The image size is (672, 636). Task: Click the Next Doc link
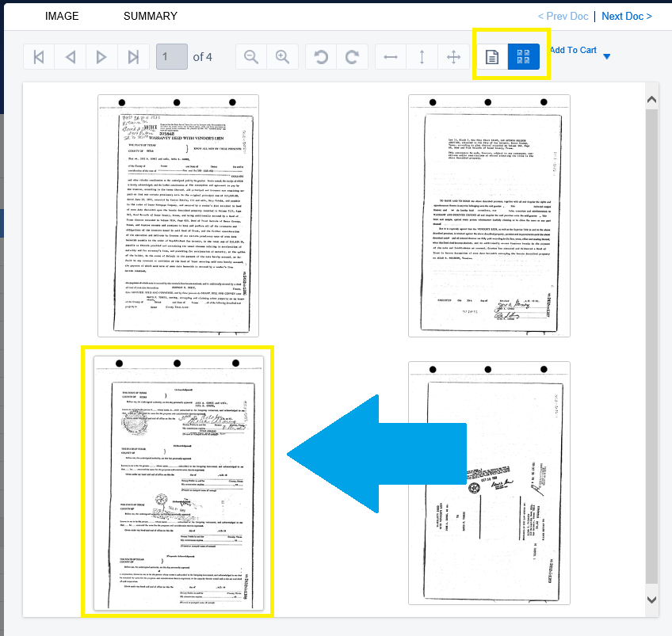coord(626,16)
